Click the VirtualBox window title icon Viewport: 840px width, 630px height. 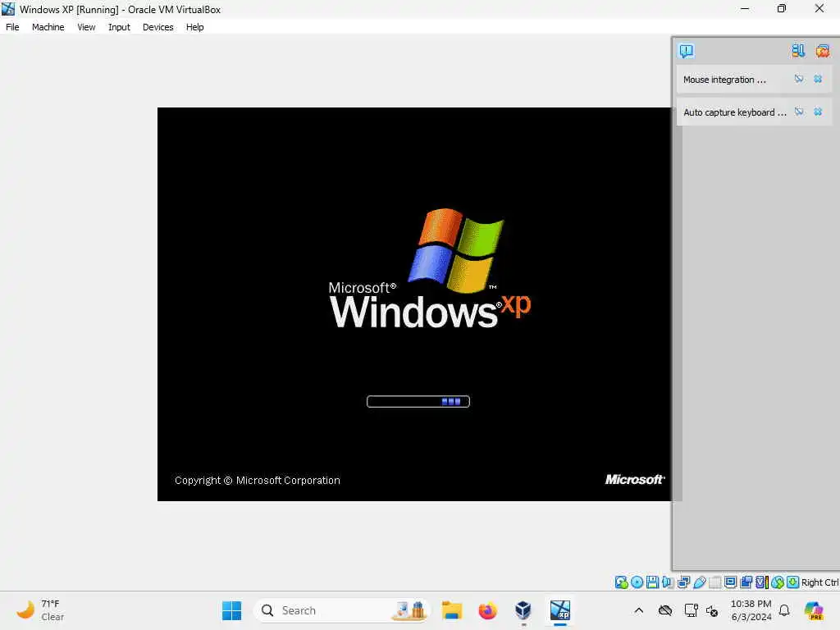point(8,9)
